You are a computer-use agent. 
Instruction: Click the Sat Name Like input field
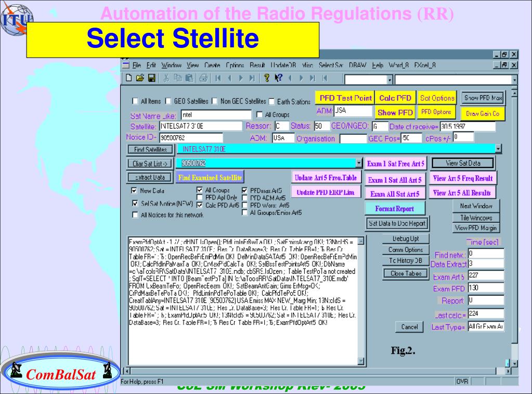(x=216, y=115)
